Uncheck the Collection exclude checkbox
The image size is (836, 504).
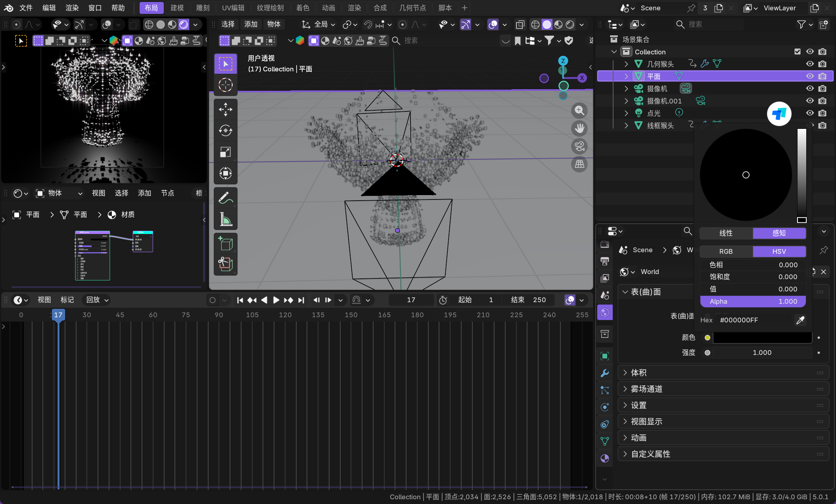click(798, 52)
